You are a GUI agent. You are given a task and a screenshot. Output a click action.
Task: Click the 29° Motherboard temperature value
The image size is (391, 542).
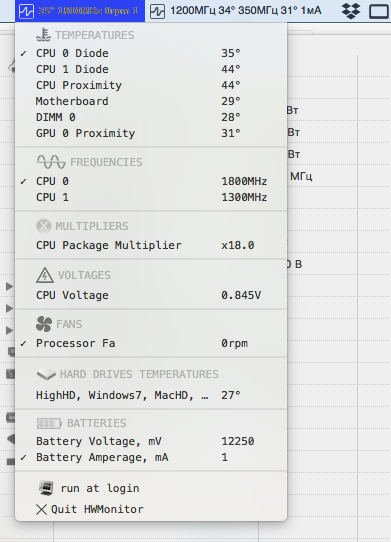pos(231,101)
